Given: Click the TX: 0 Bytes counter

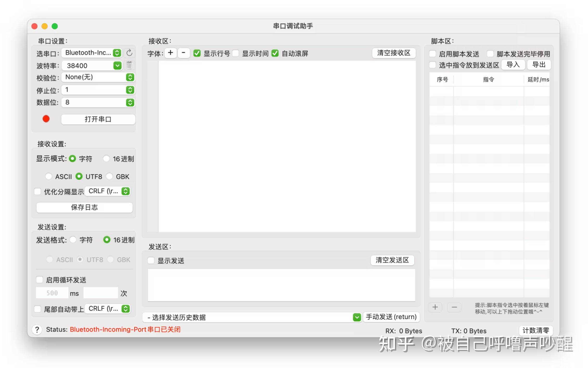Looking at the screenshot, I should 469,331.
